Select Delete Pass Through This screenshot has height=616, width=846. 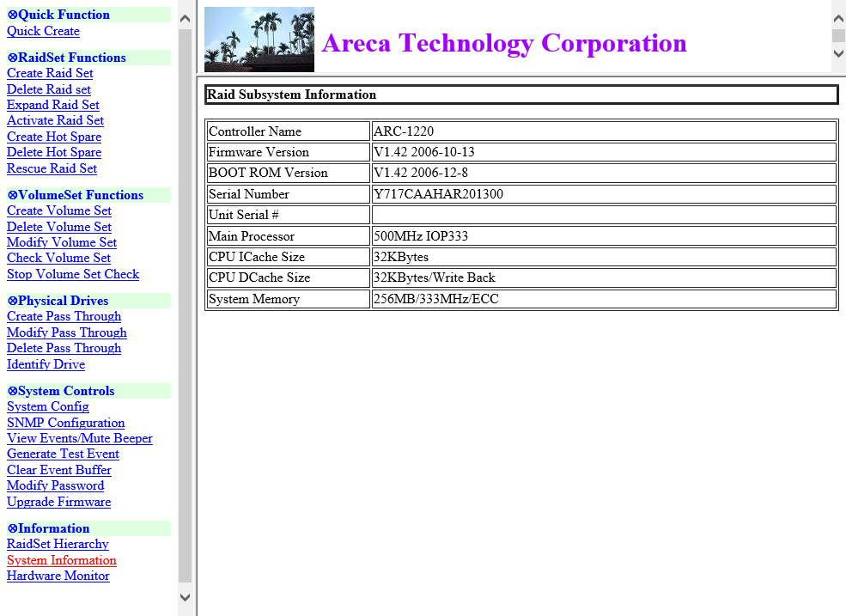(x=64, y=348)
